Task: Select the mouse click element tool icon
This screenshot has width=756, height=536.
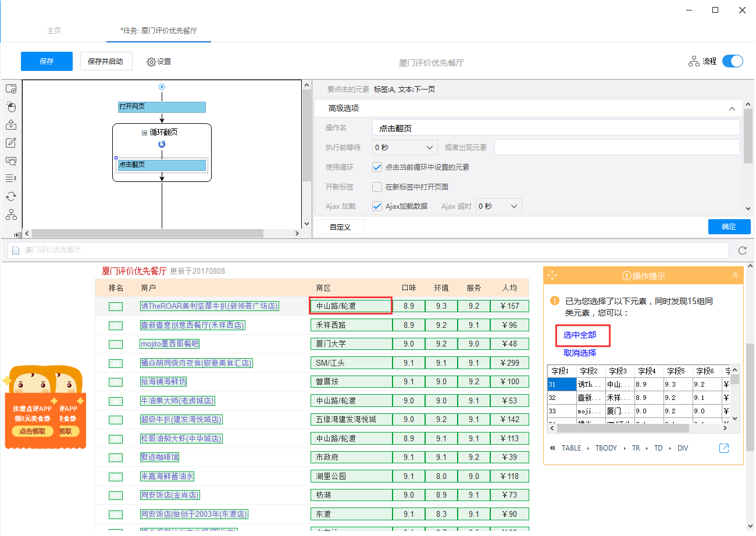Action: coord(11,107)
